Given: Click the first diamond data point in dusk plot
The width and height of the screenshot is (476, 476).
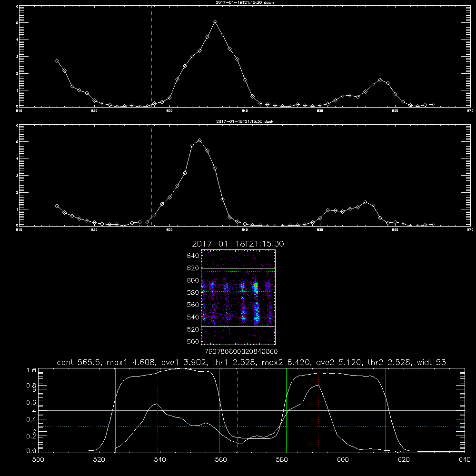Looking at the screenshot, I should (x=57, y=206).
